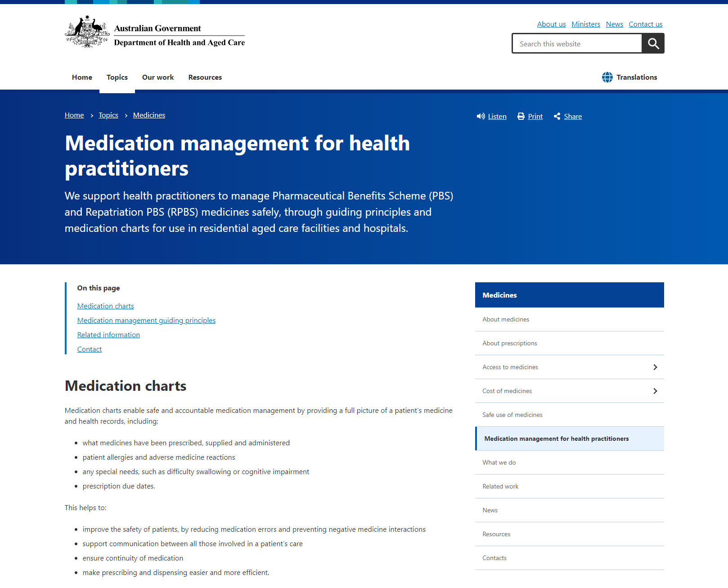Click the magnifying glass search button
728x588 pixels.
[653, 44]
